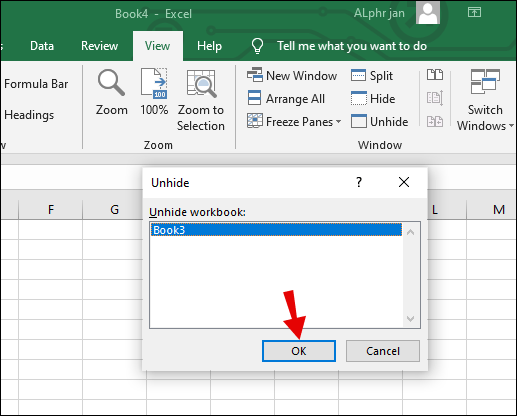The height and width of the screenshot is (416, 517).
Task: Open a New Window
Action: pyautogui.click(x=292, y=76)
